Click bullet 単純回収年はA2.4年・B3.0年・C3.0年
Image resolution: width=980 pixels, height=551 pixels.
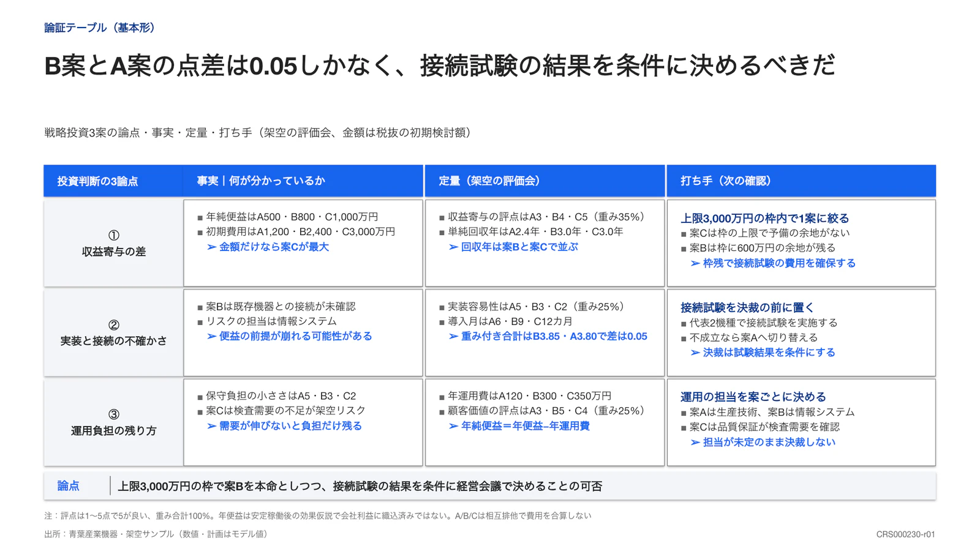click(532, 231)
